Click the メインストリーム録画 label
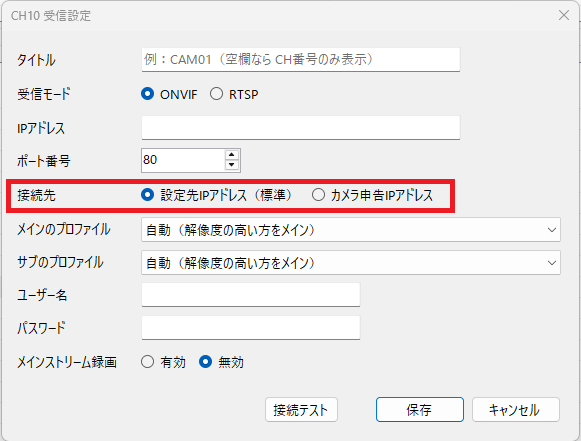Image resolution: width=581 pixels, height=441 pixels. pyautogui.click(x=67, y=362)
